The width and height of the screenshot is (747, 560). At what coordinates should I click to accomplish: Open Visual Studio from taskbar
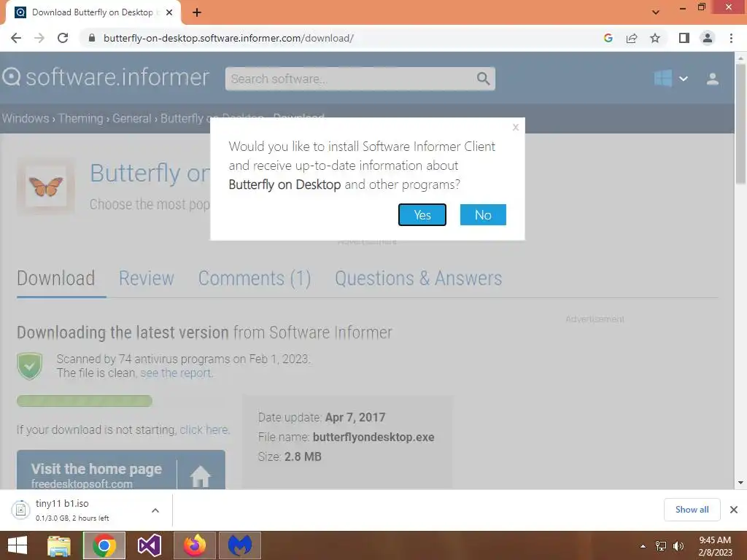(x=149, y=545)
